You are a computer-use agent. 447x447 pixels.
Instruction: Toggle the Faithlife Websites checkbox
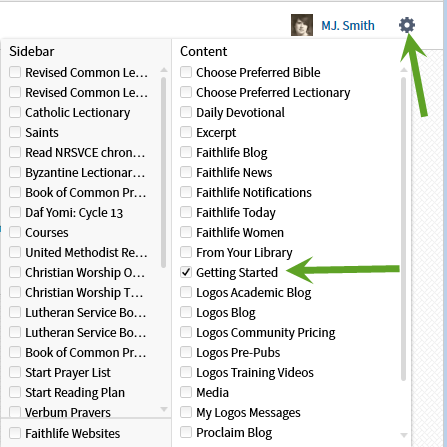(x=15, y=433)
